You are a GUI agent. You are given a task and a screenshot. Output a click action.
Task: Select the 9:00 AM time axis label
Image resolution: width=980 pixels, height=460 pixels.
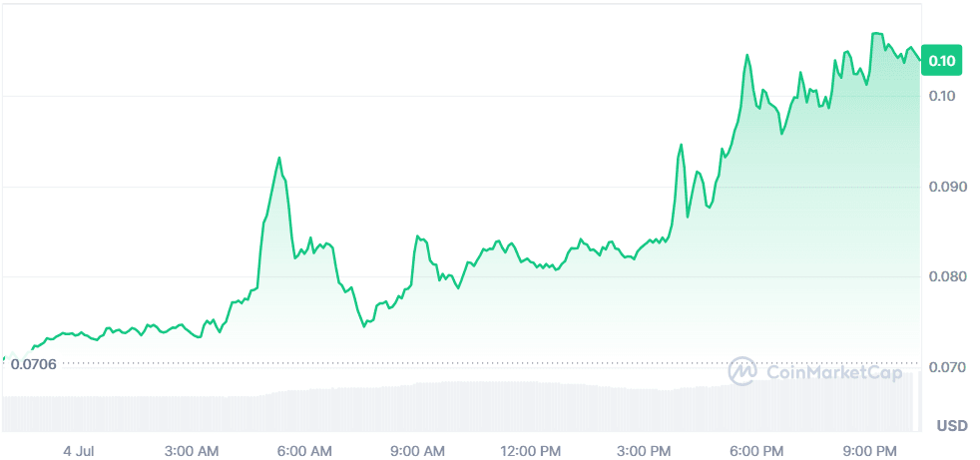click(x=418, y=450)
